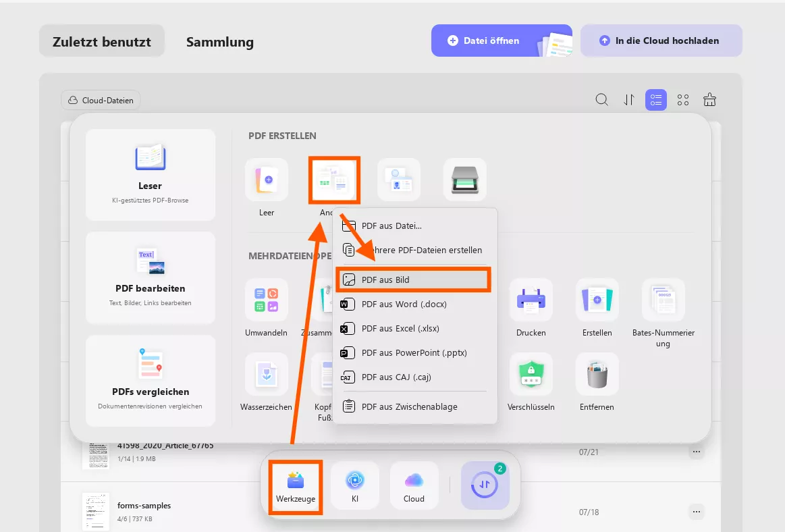Choose PDF aus Excel (.xlsx)
Viewport: 785px width, 532px height.
point(415,328)
